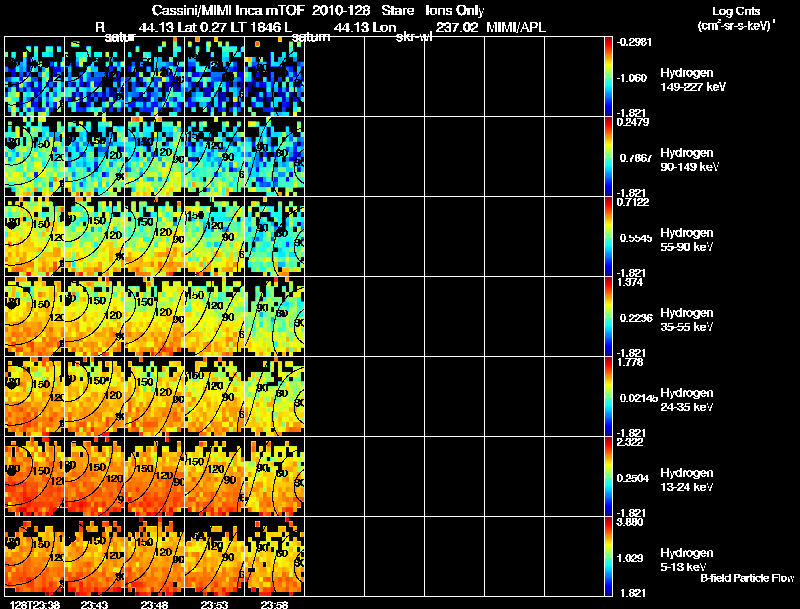Click the Hydrogen 149-227 keV label
The width and height of the screenshot is (800, 609).
tap(693, 80)
